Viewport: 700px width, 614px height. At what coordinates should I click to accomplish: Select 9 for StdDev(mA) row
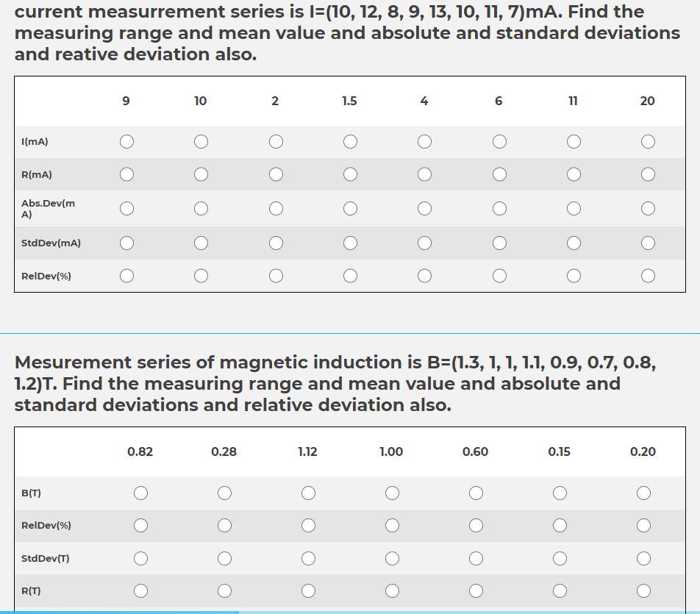coord(126,243)
